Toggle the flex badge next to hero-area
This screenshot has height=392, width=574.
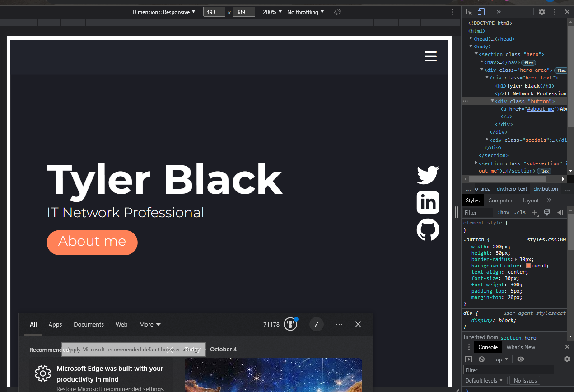point(561,70)
